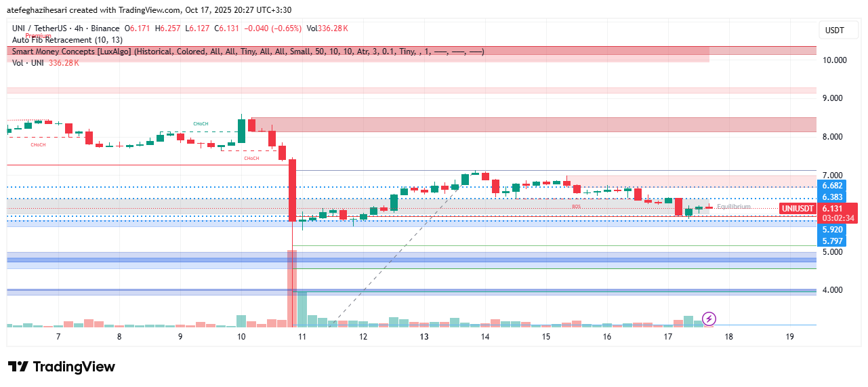Click the green CHoCH label above day 10
868x387 pixels.
(x=201, y=123)
